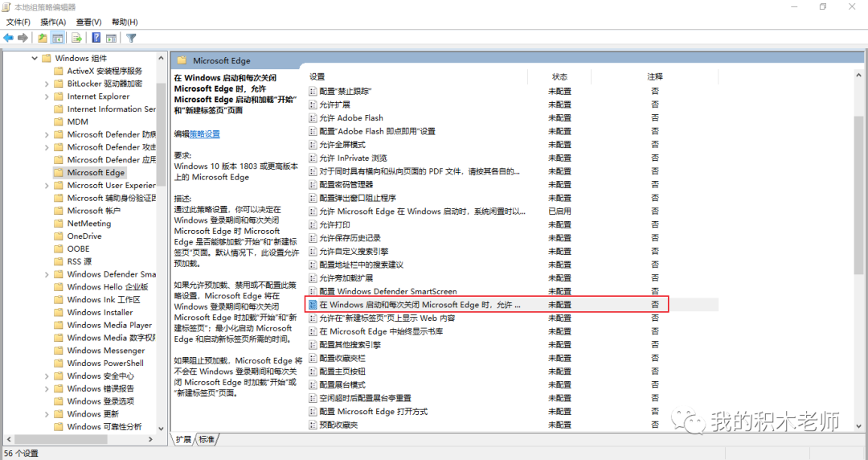Image resolution: width=868 pixels, height=460 pixels.
Task: Collapse the Windows 组件 tree node
Action: [35, 58]
